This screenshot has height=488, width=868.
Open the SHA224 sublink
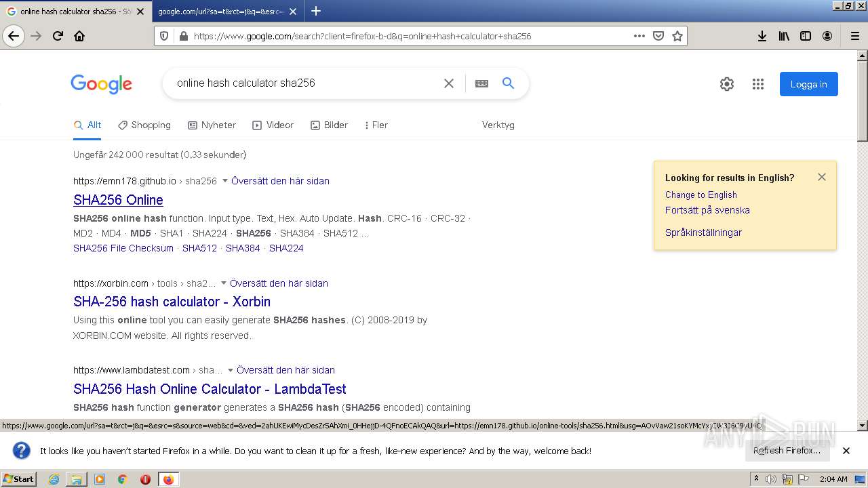point(286,248)
